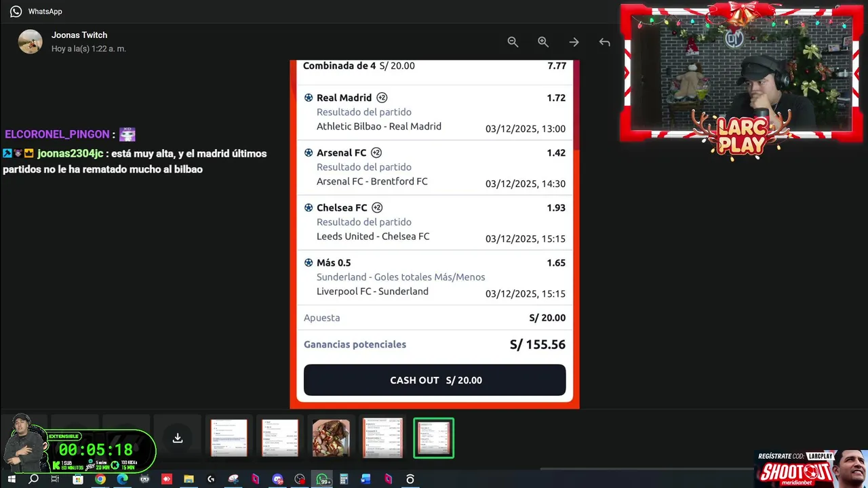
Task: Open Microsoft Word from taskbar
Action: click(x=366, y=479)
